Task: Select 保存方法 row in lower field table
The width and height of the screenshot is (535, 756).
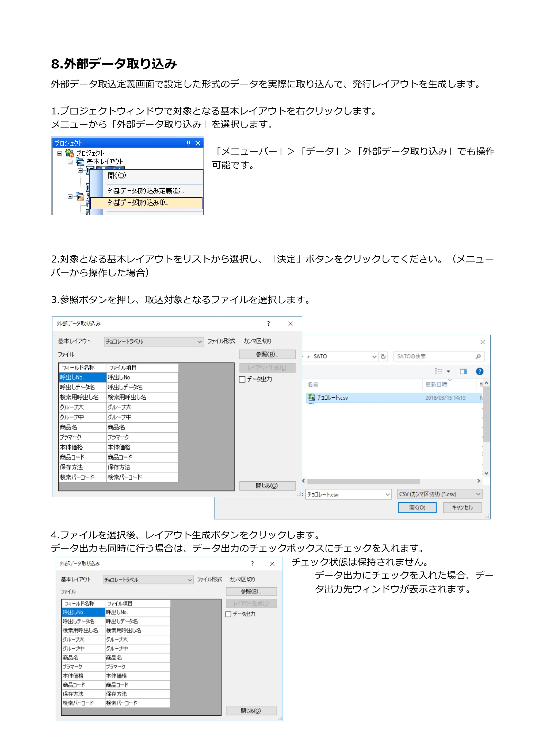Action: (116, 694)
